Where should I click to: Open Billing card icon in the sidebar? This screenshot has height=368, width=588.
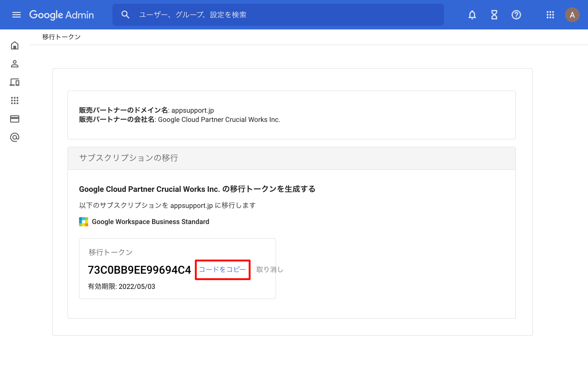(15, 119)
